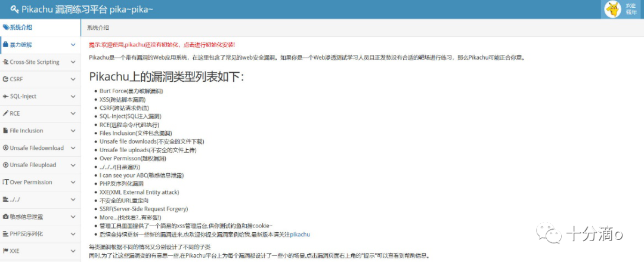Select the SQL-Inject menu label
The height and width of the screenshot is (262, 644).
[x=23, y=96]
